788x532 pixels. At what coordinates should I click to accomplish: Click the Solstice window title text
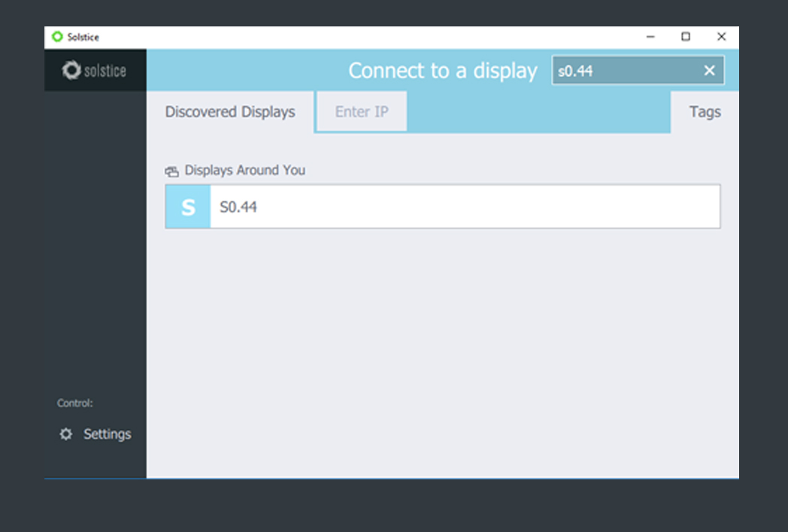(83, 37)
